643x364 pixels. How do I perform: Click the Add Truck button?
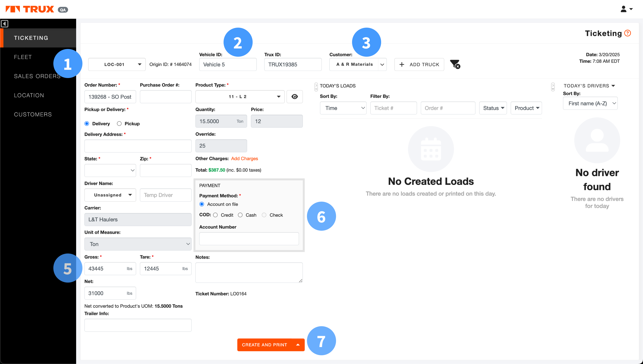coord(419,64)
